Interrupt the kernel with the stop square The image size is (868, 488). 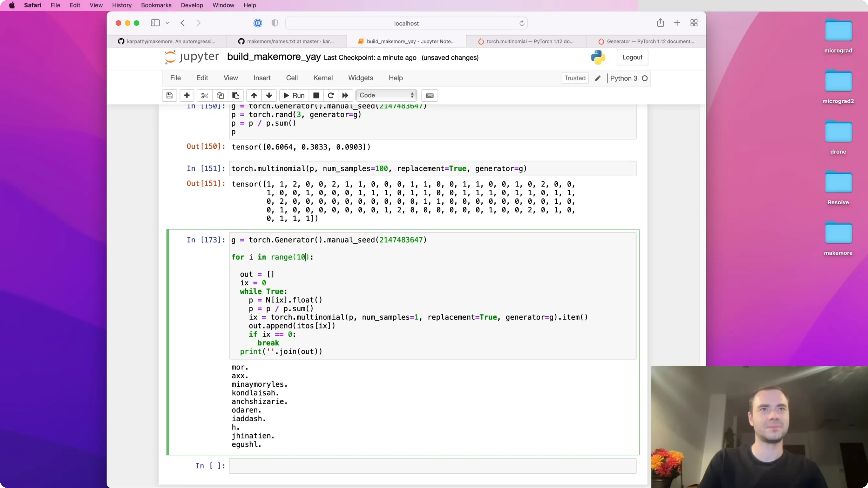coord(316,95)
